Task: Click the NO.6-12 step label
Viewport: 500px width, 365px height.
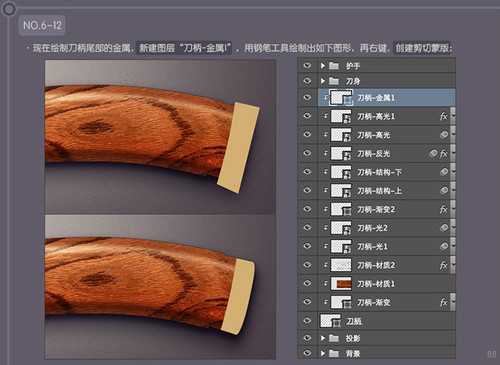Action: [42, 25]
